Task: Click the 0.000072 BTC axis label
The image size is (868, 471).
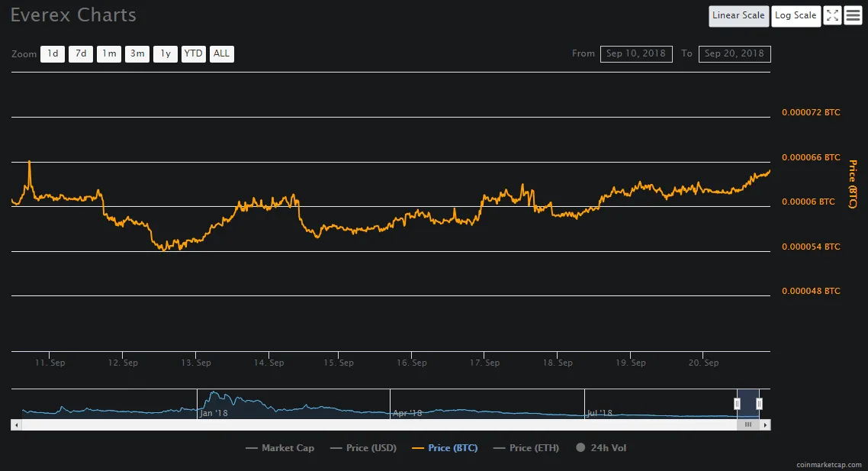Action: (x=811, y=112)
